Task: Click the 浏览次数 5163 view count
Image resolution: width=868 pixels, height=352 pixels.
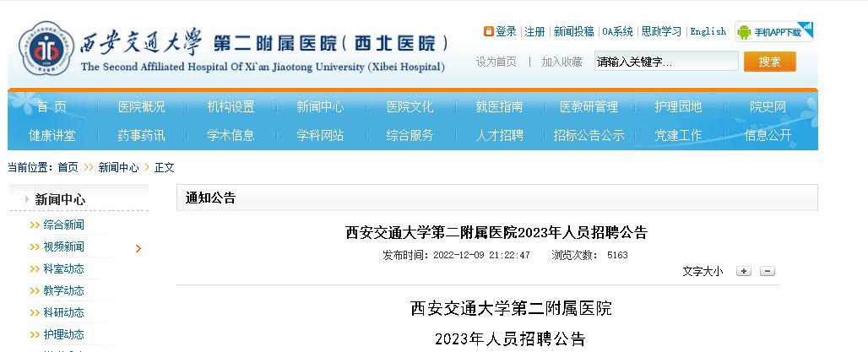Action: (589, 255)
